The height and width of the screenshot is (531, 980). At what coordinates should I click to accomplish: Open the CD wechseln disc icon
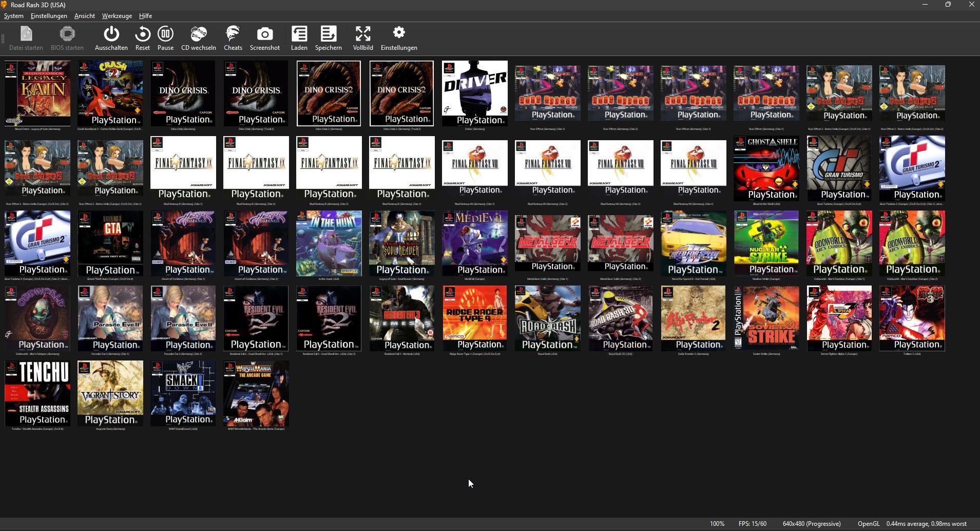click(x=199, y=34)
